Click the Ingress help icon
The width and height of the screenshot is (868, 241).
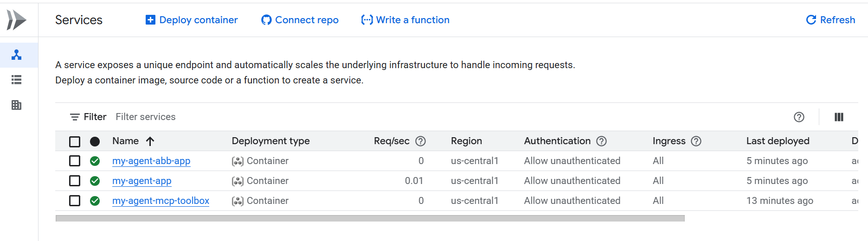click(x=696, y=141)
